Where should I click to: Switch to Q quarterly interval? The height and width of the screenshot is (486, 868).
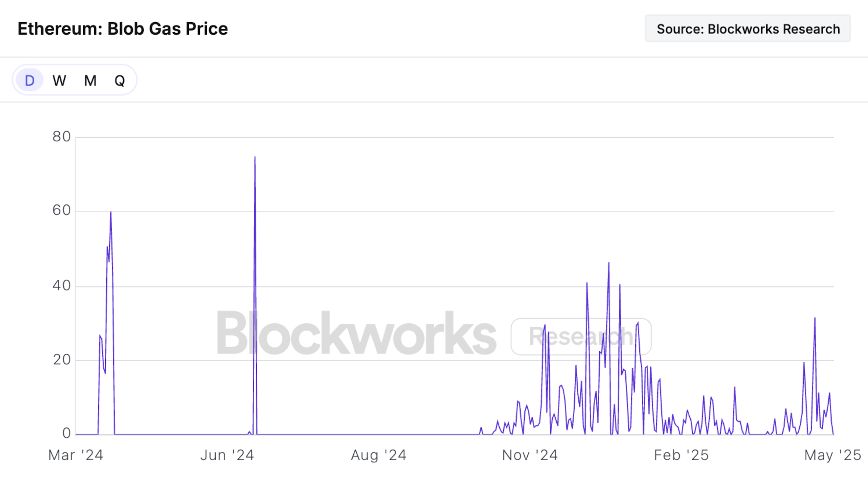120,80
